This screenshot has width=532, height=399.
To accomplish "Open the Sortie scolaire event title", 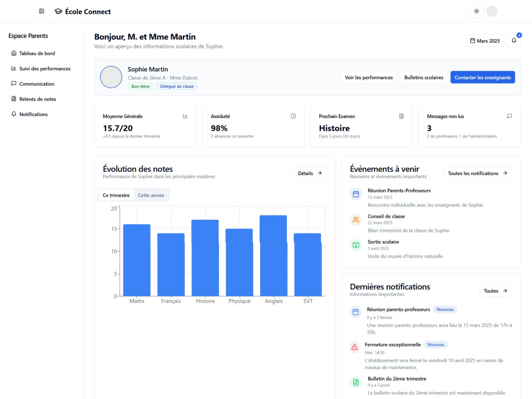I will click(384, 242).
